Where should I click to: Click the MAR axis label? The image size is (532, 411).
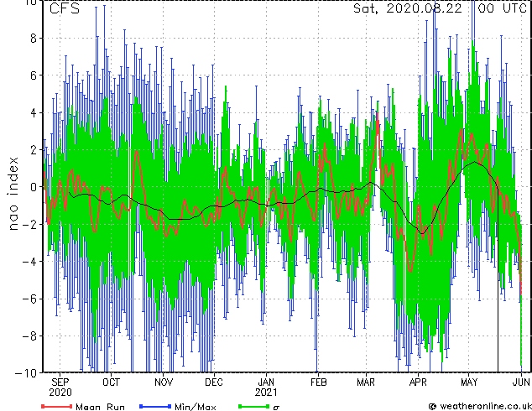coord(366,382)
